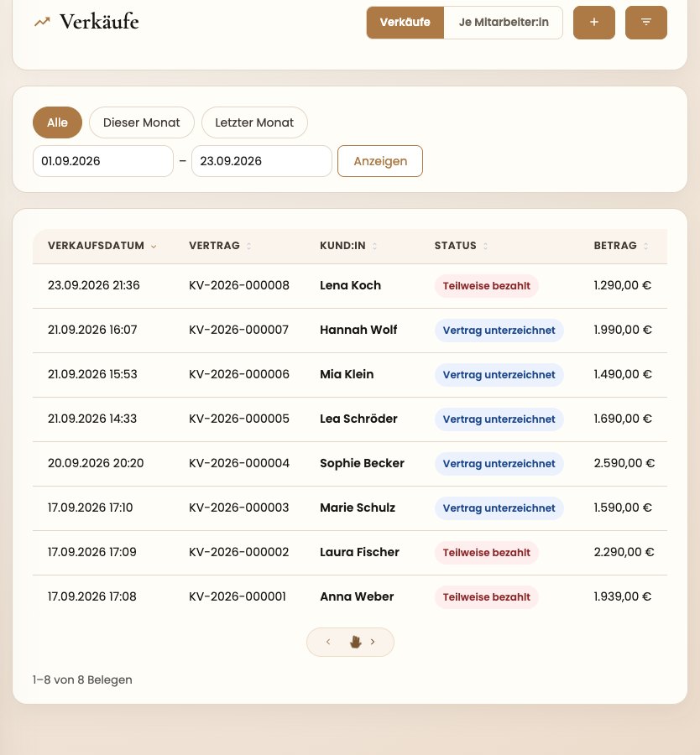Click end date field 23.09.2026

(x=262, y=161)
